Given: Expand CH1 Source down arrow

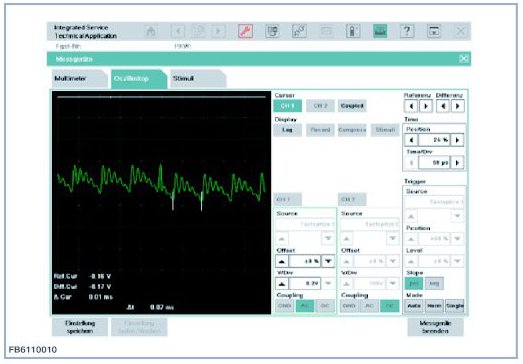Looking at the screenshot, I should coord(328,239).
